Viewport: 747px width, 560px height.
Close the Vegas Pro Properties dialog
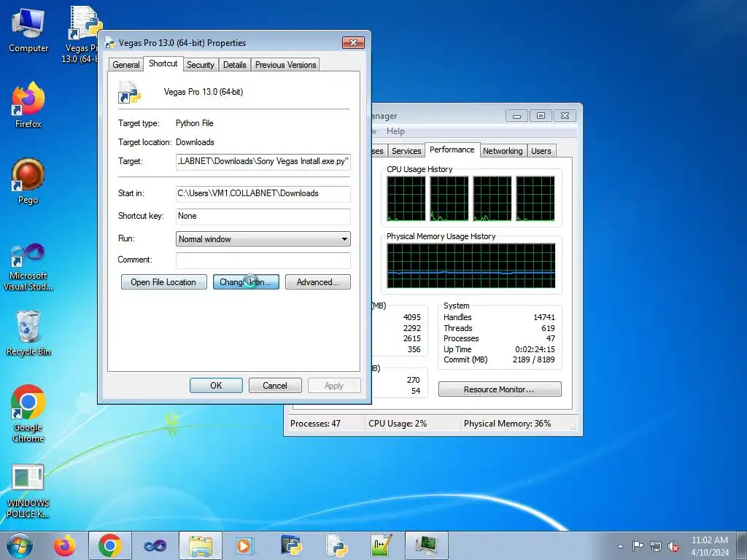[353, 43]
